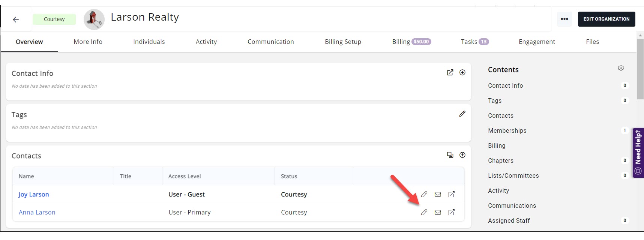Add new Contact Info with plus icon

(462, 72)
